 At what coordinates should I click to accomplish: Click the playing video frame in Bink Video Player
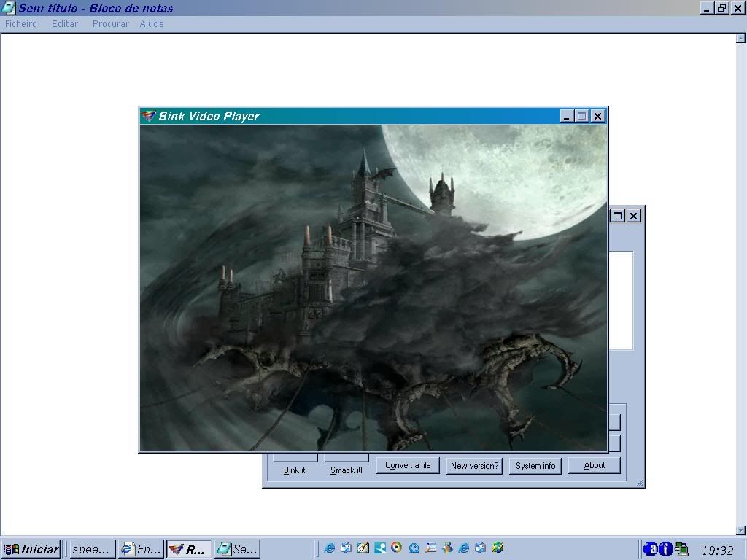[x=373, y=287]
